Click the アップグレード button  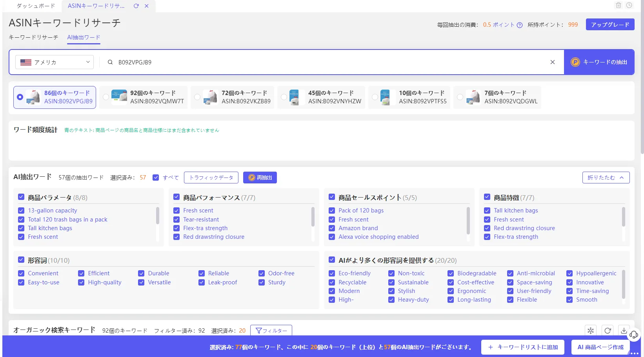610,24
